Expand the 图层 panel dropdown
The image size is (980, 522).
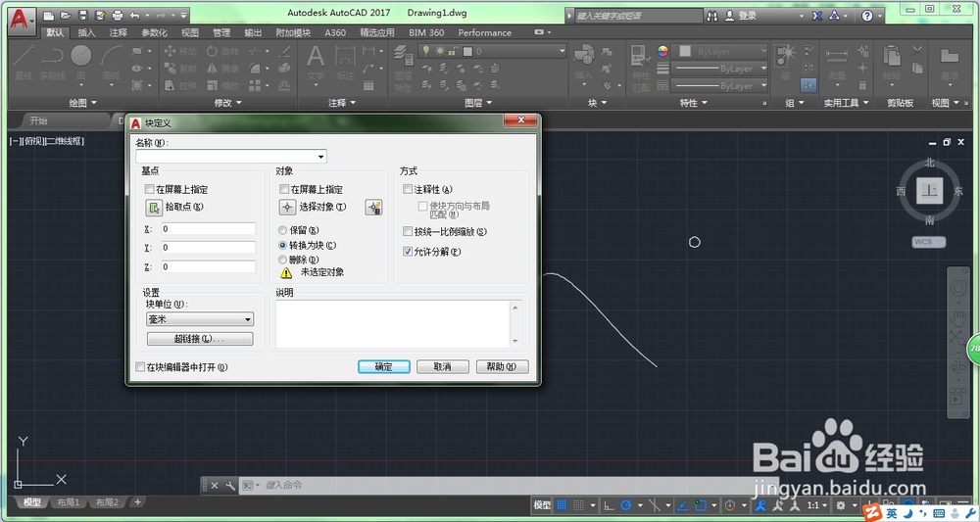point(479,103)
